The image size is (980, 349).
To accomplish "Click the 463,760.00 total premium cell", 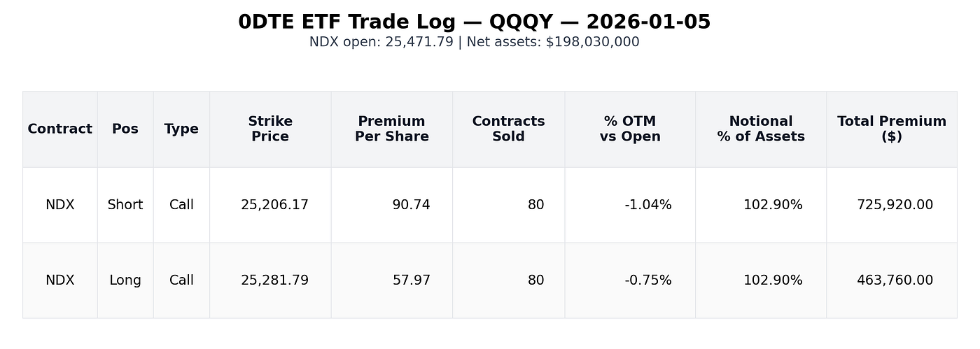I will [895, 280].
